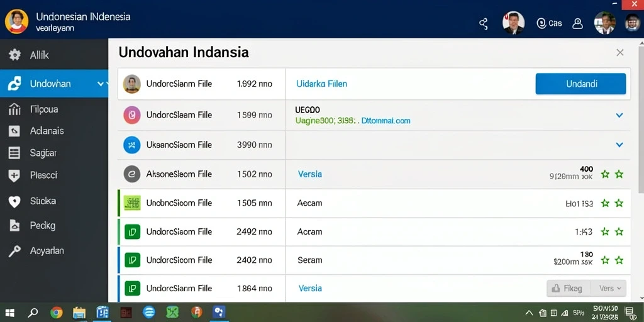Click the vertical scrollbar on the right
Screen dimensions: 644x322
click(x=641, y=119)
